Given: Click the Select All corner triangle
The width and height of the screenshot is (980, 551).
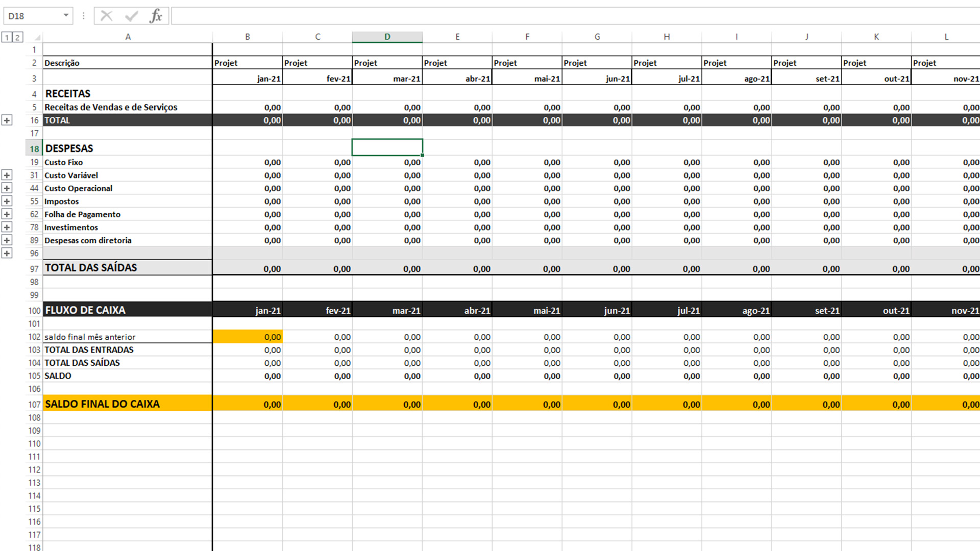Looking at the screenshot, I should pos(37,37).
